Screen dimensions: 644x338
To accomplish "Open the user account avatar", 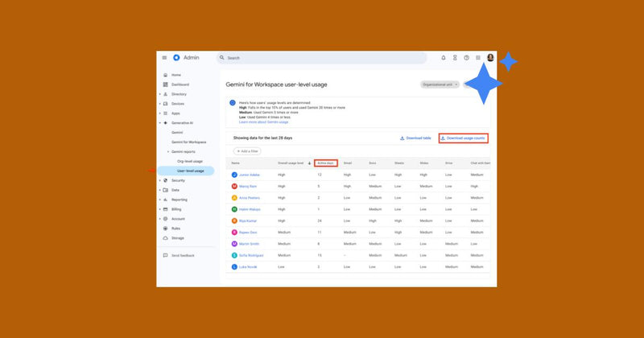I will tap(490, 57).
